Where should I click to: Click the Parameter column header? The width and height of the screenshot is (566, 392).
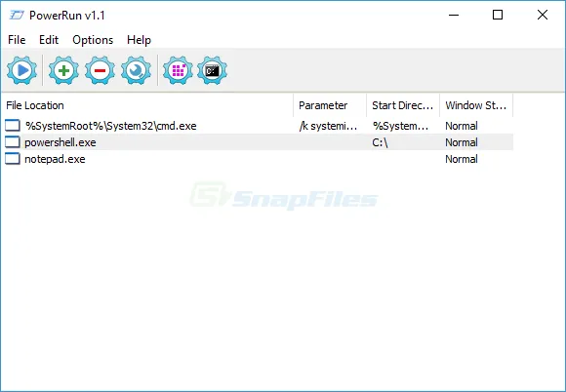click(x=330, y=105)
